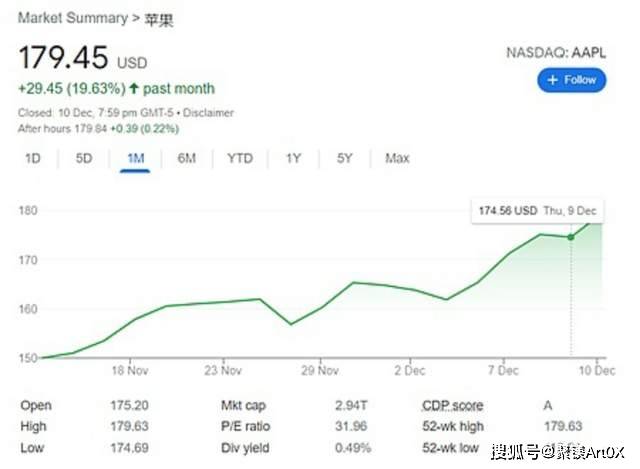Click the blue Follow button
The height and width of the screenshot is (469, 640).
tap(571, 80)
